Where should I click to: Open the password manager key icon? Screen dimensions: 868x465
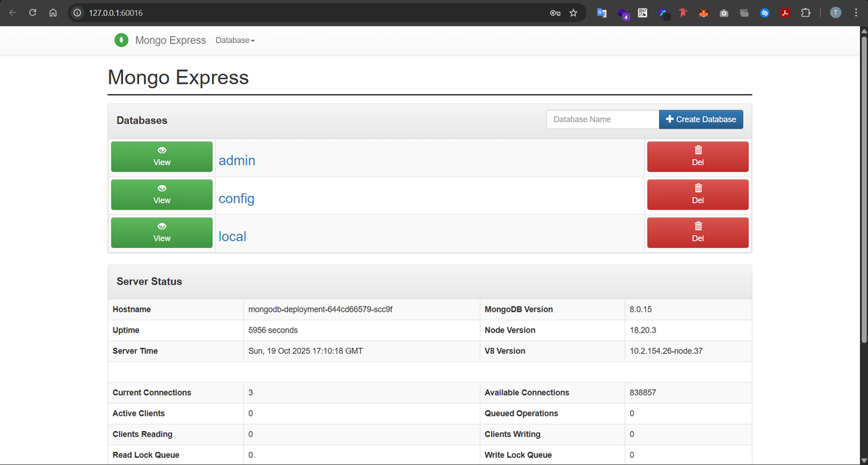point(555,13)
